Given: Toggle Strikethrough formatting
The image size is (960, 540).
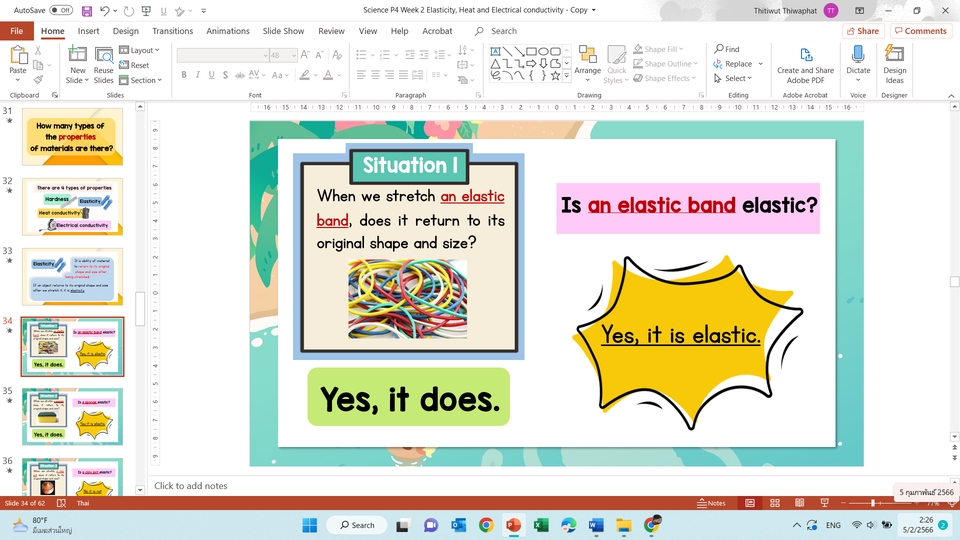Looking at the screenshot, I should [x=239, y=75].
